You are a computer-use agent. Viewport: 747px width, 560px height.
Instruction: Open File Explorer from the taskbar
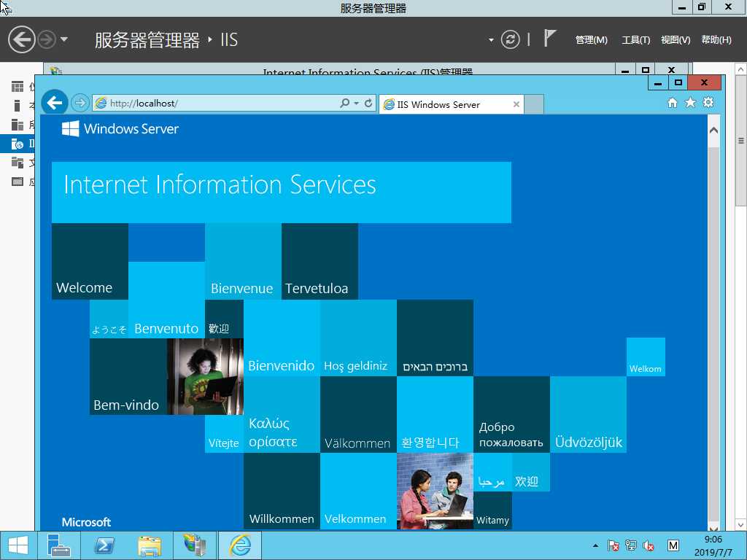pos(150,545)
